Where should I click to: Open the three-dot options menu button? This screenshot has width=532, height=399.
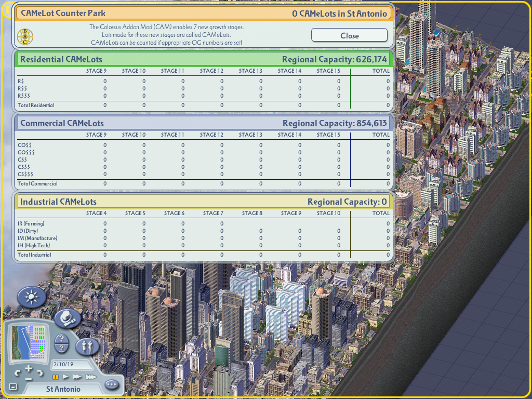pyautogui.click(x=112, y=385)
